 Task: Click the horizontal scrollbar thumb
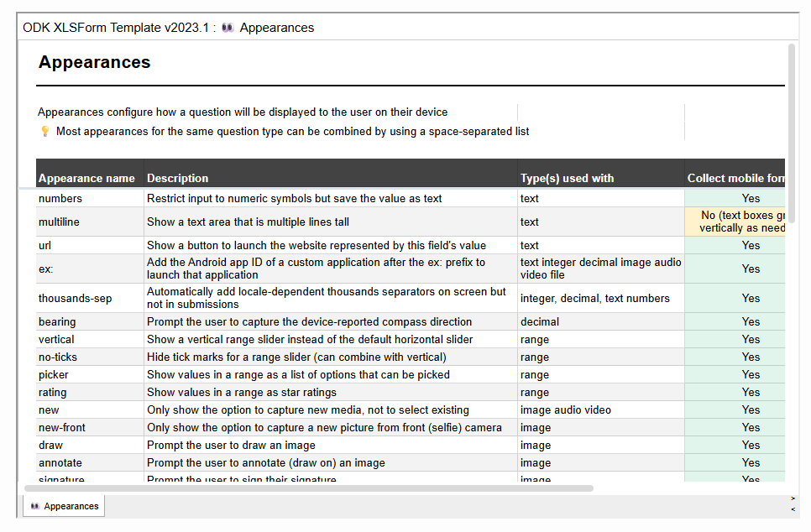coord(309,488)
